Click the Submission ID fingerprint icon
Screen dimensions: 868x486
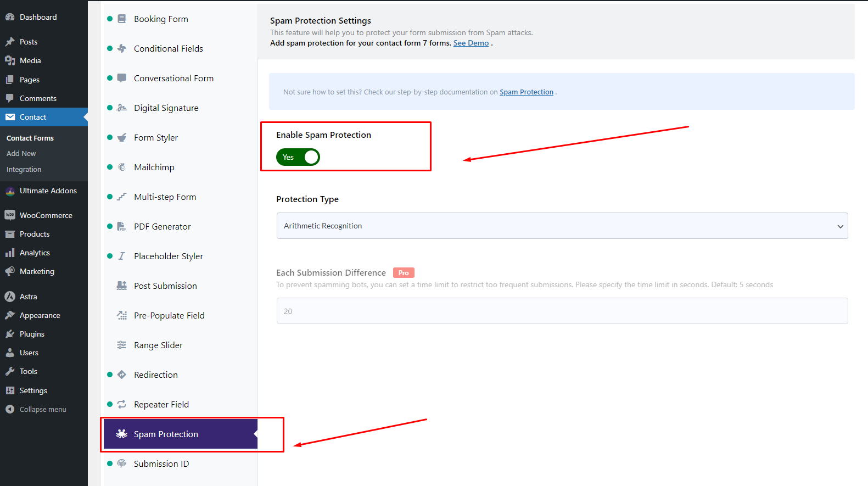click(122, 463)
